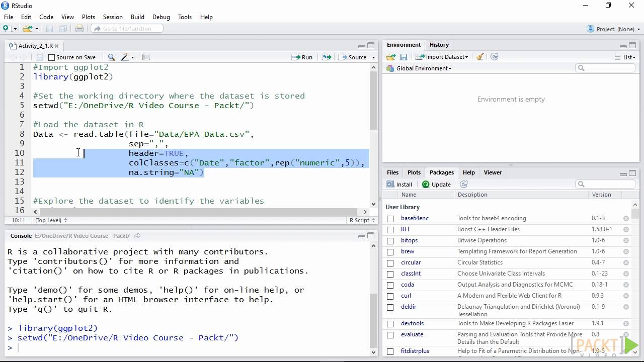
Task: Switch to the History tab
Action: click(439, 45)
